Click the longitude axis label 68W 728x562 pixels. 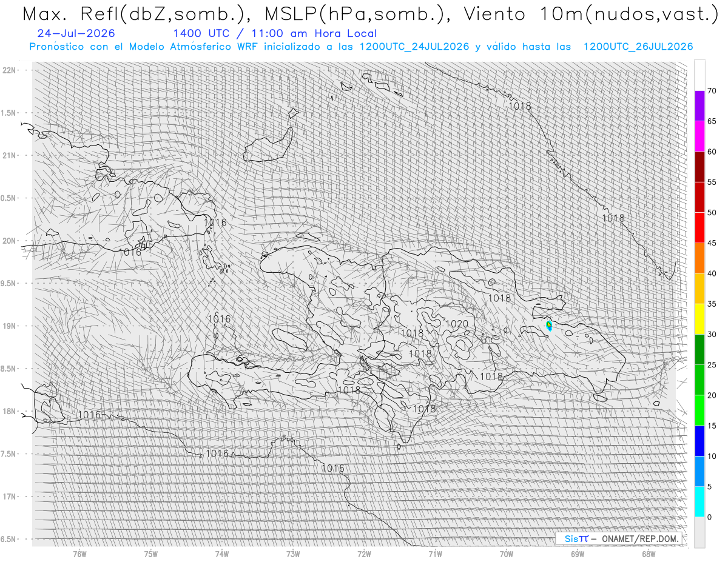pos(649,554)
